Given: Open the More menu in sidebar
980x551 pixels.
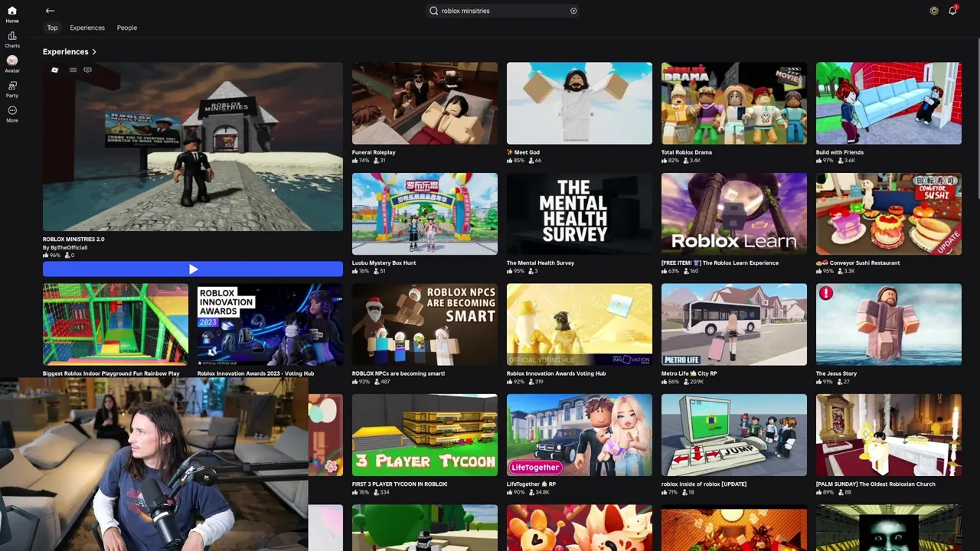Looking at the screenshot, I should coord(12,114).
